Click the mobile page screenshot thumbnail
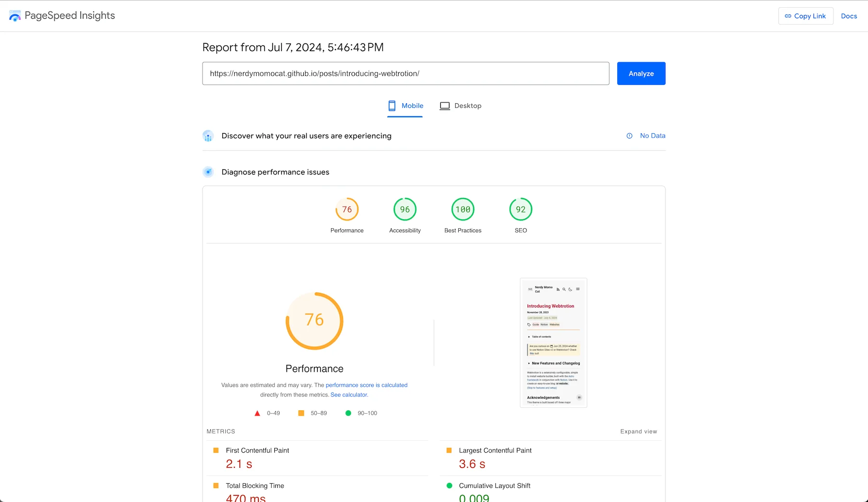868x502 pixels. point(553,343)
